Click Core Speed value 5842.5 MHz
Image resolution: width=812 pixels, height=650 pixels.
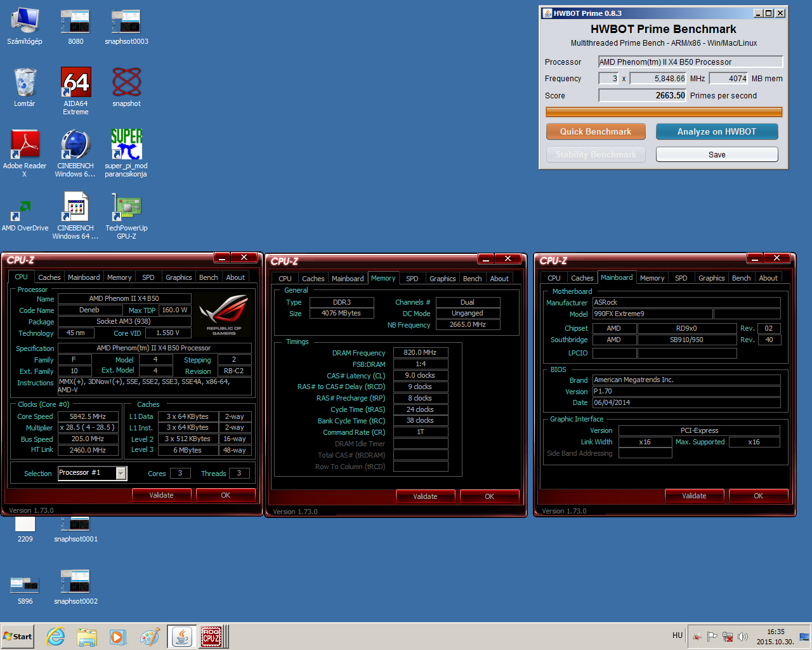88,416
